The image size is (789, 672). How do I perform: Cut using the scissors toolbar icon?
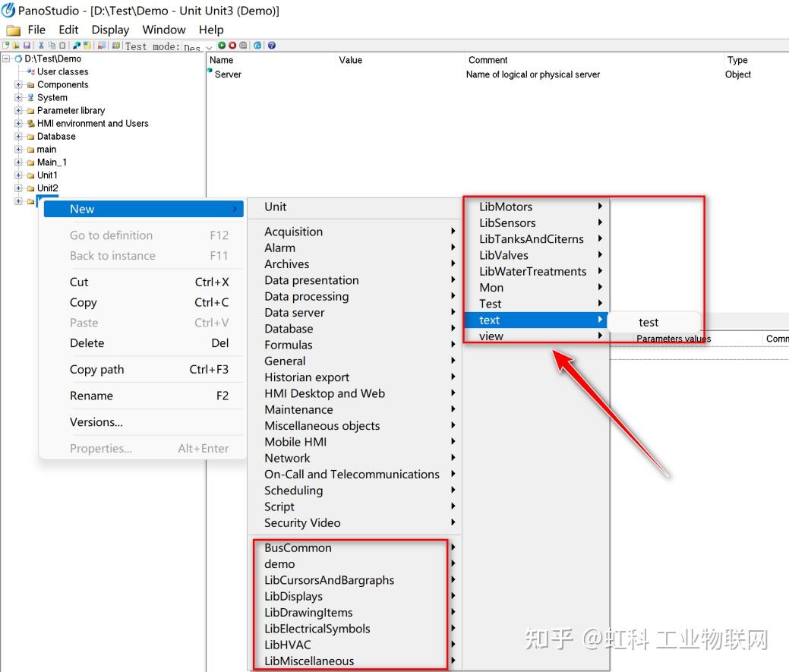point(39,45)
